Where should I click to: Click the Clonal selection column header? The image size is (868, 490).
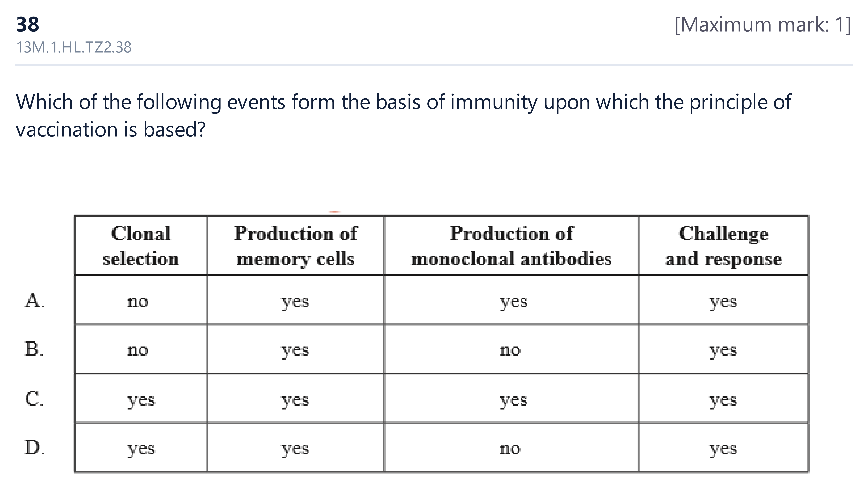pos(141,246)
